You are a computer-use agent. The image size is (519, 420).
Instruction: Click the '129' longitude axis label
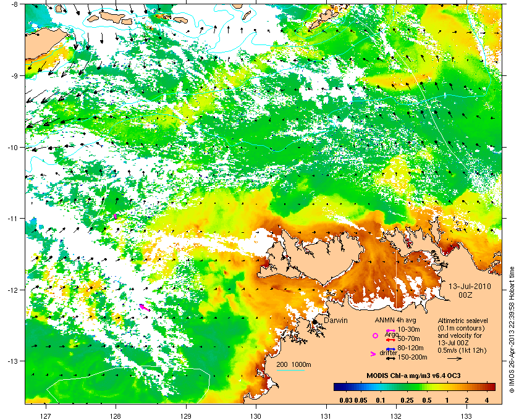click(x=186, y=416)
